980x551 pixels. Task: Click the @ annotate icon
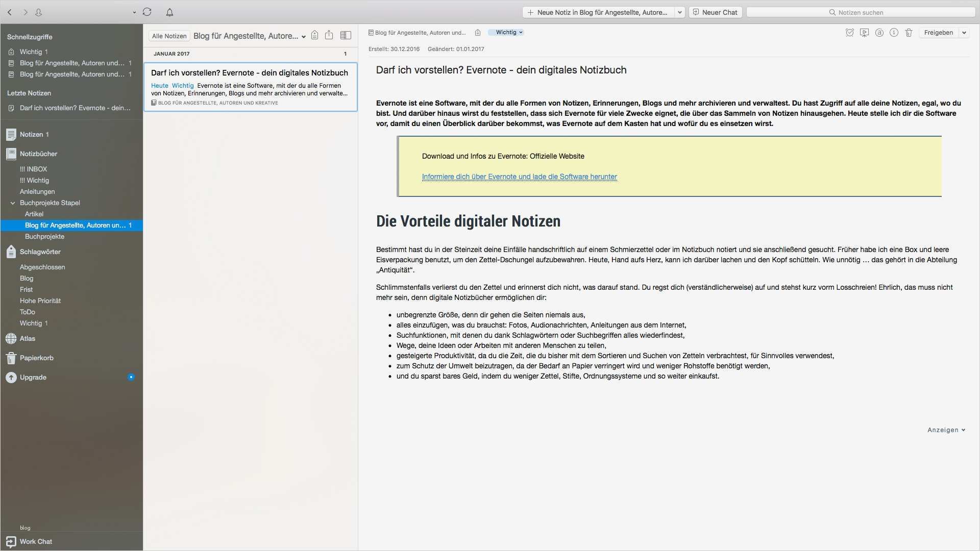[879, 33]
